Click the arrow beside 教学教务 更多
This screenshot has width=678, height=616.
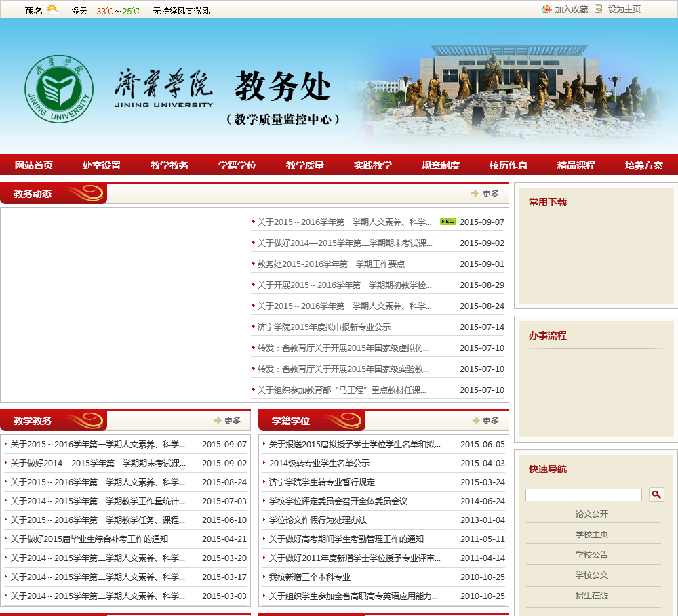[x=218, y=421]
